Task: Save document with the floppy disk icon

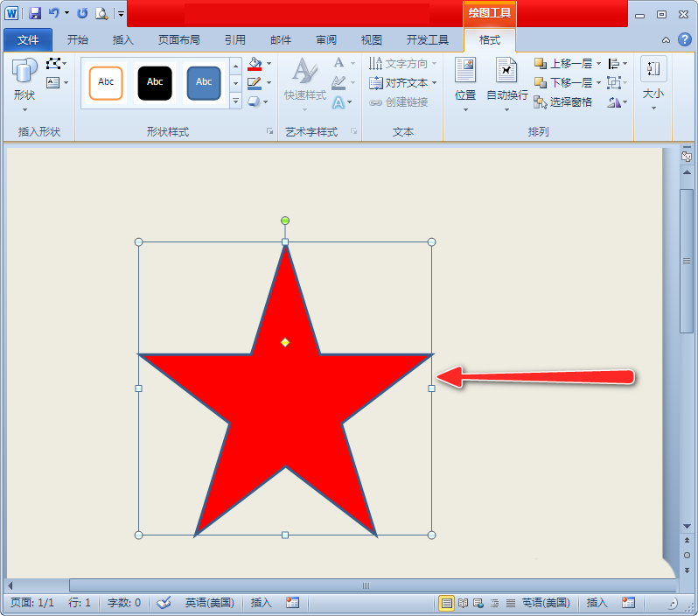Action: pos(35,13)
